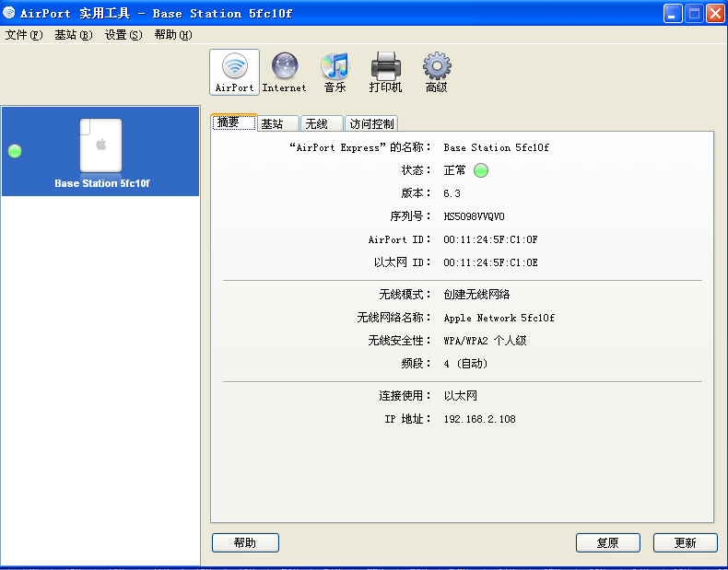Maximize the AirPort utility window
Image resolution: width=728 pixels, height=570 pixels.
pyautogui.click(x=694, y=13)
